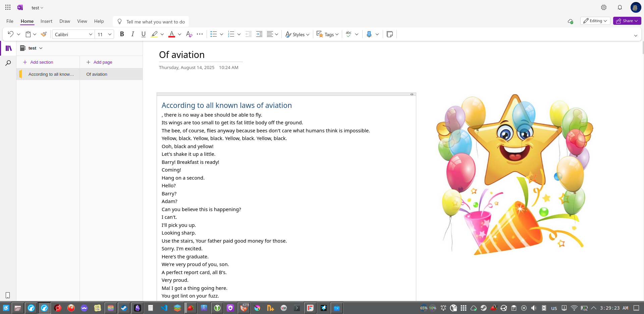Viewport: 644px width, 314px height.
Task: Click the 'Of aviation' page title
Action: 182,55
